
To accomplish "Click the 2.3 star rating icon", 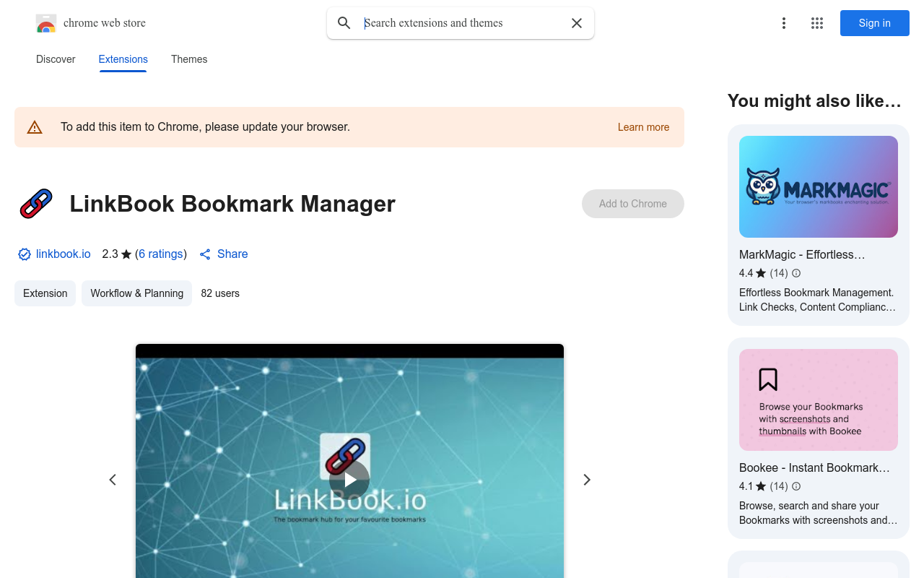I will (x=126, y=254).
